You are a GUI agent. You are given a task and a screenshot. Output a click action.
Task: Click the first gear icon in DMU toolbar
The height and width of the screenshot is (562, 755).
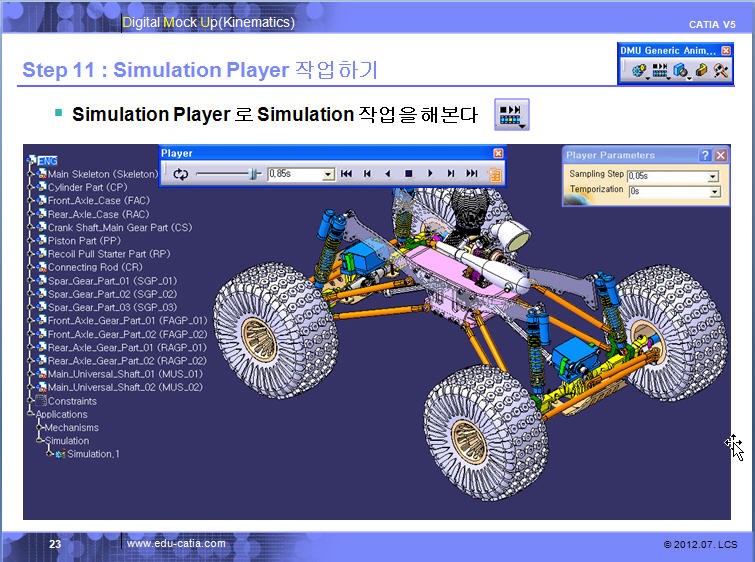(x=638, y=71)
